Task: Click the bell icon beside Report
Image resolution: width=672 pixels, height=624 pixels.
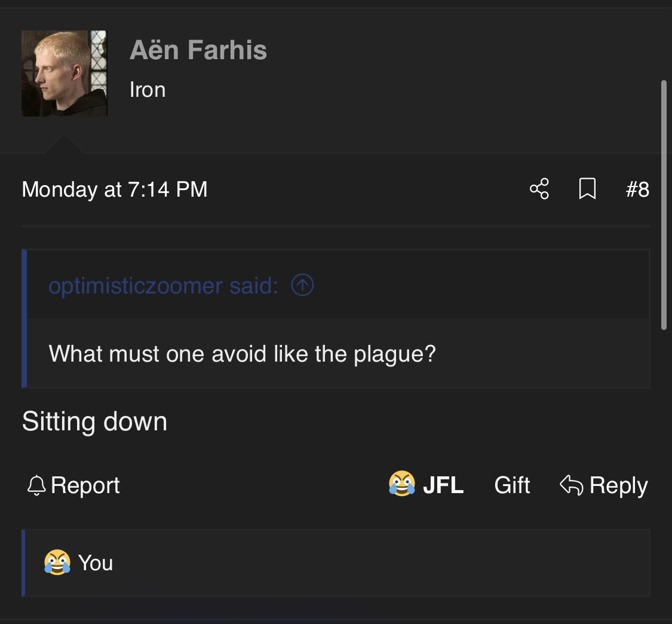Action: pyautogui.click(x=36, y=485)
